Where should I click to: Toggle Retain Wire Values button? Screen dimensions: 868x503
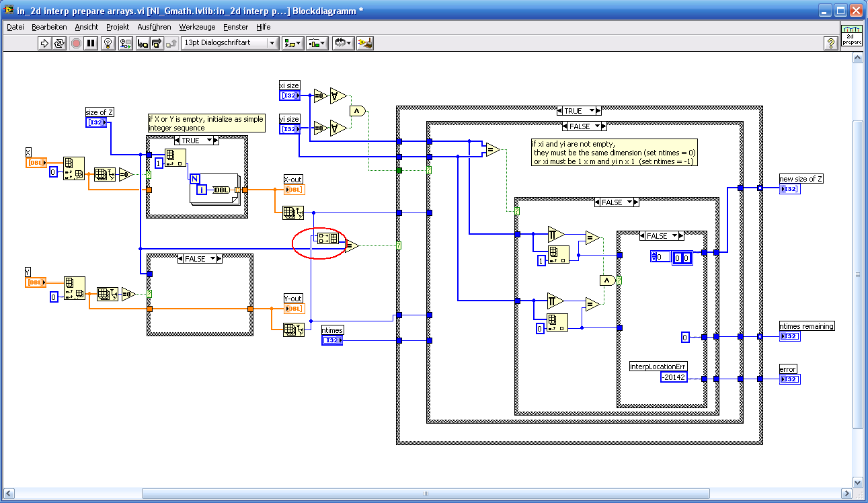126,43
